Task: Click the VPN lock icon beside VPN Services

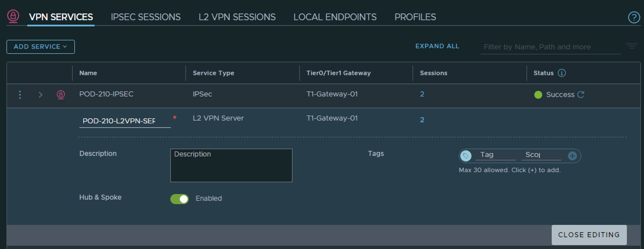Action: pos(13,16)
